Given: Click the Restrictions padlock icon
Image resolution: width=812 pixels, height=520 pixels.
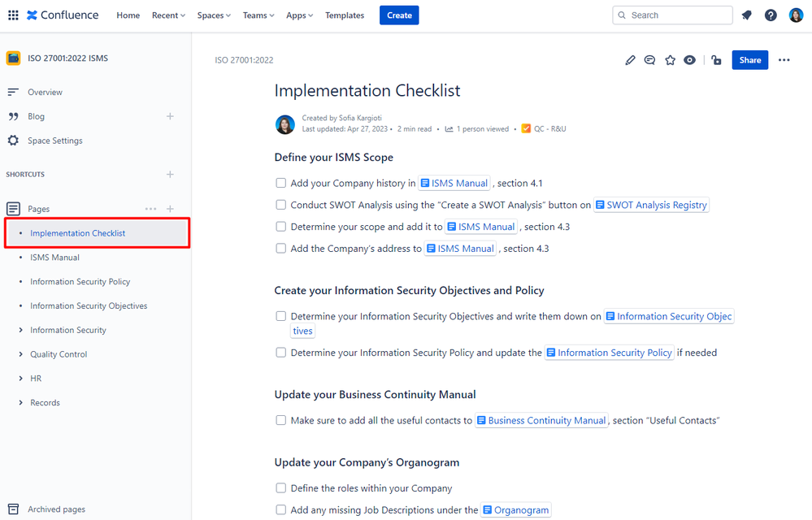Looking at the screenshot, I should 715,59.
